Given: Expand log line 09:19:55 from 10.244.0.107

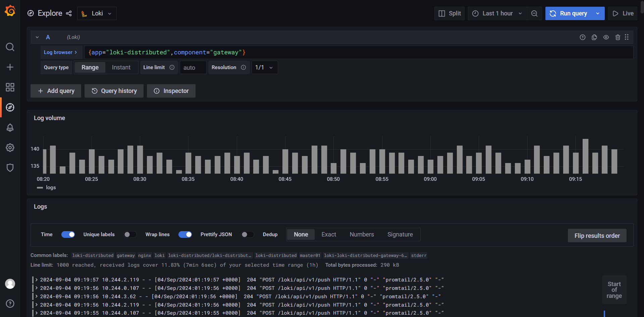Looking at the screenshot, I should [36, 313].
